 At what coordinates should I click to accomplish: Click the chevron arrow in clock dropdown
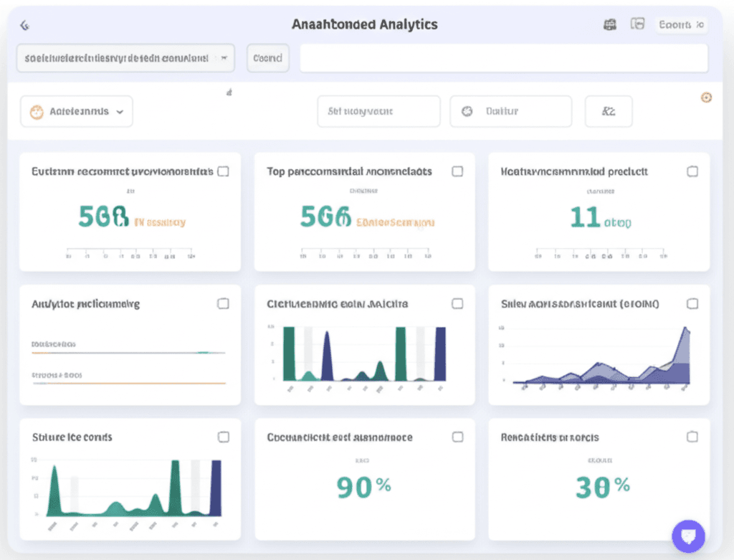point(120,112)
